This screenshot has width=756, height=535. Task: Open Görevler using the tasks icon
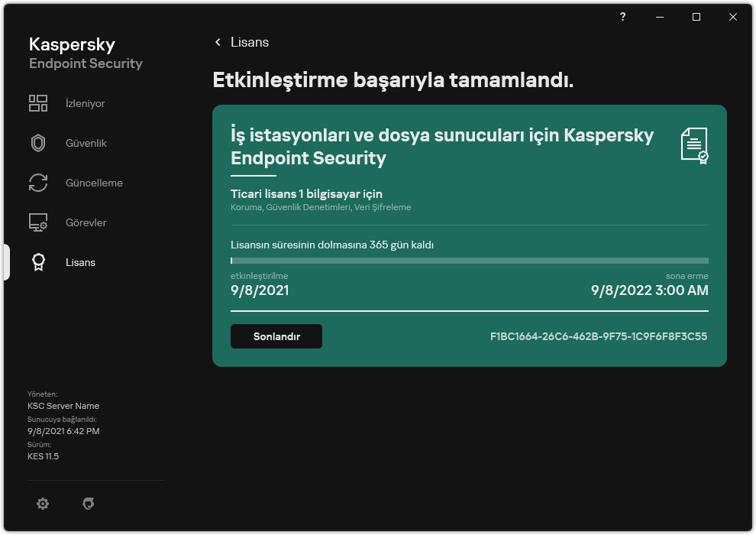click(38, 222)
